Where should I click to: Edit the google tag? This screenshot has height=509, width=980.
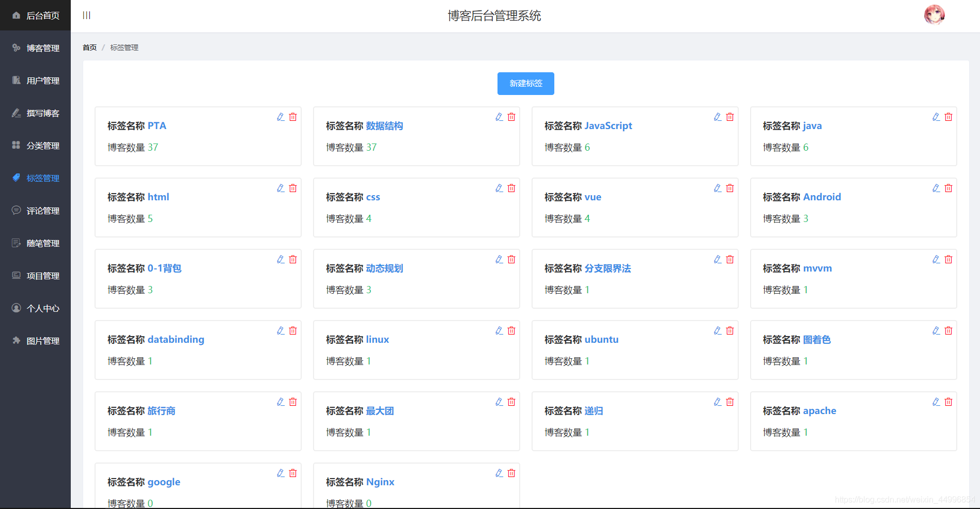pos(281,473)
